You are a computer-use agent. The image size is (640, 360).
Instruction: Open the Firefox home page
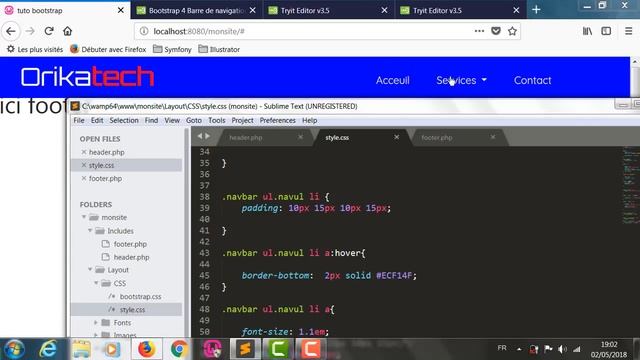point(67,31)
